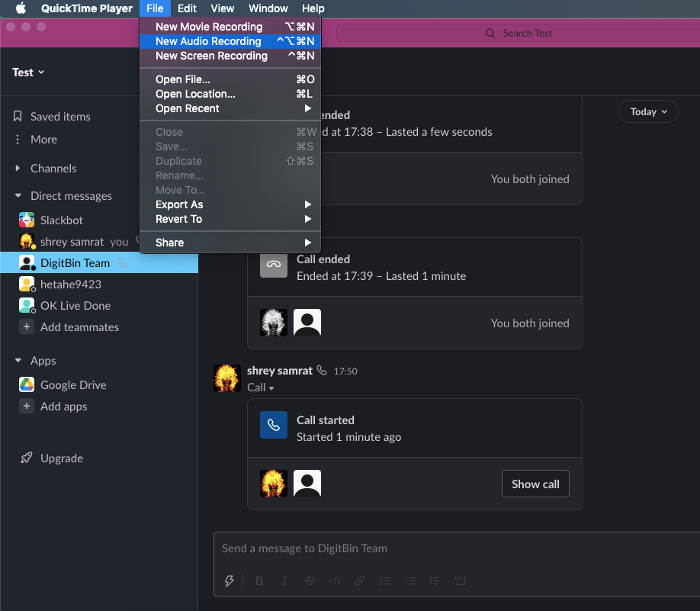Click shrey samrat name in message header
The image size is (700, 611).
pyautogui.click(x=280, y=371)
